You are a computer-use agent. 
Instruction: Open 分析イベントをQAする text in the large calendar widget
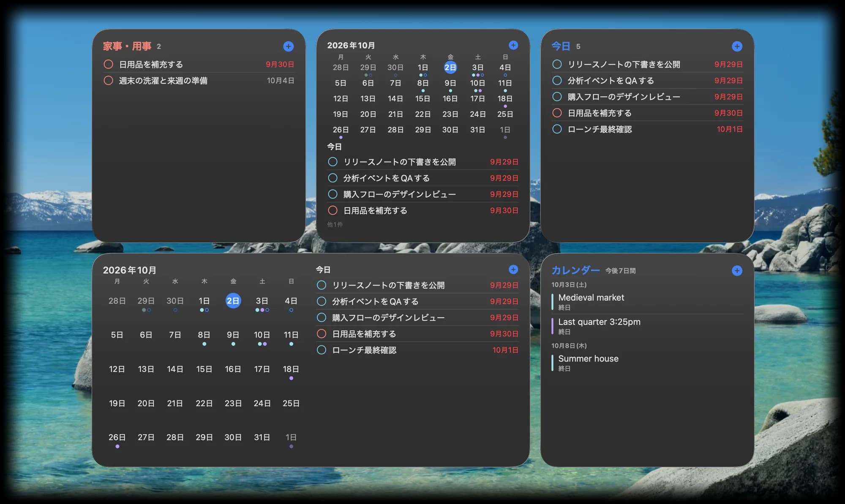click(375, 301)
